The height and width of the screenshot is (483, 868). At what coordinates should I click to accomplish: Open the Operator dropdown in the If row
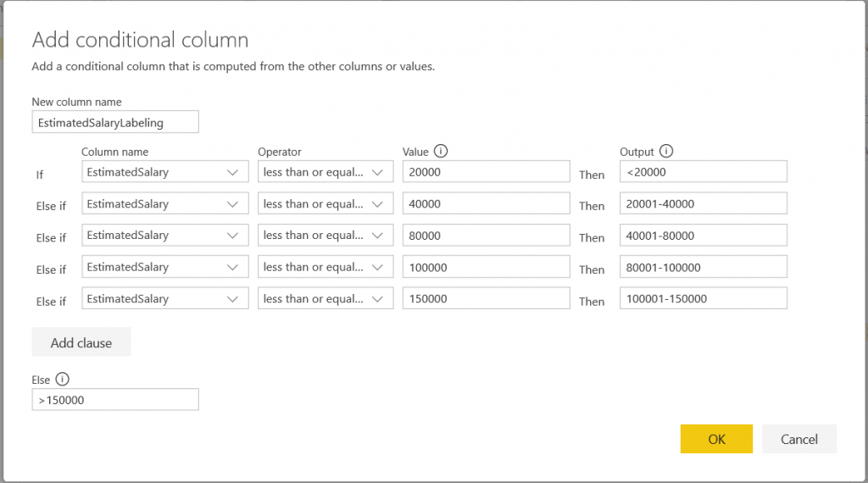pos(325,172)
